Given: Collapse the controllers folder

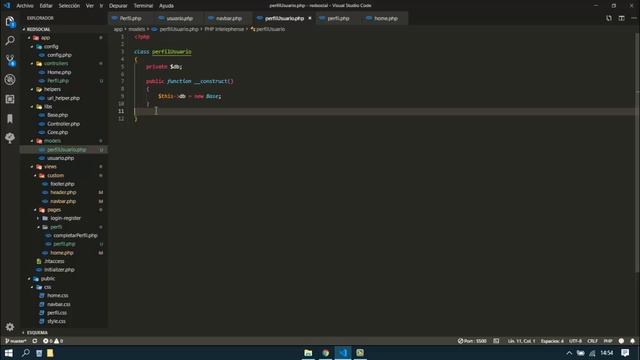Looking at the screenshot, I should click(x=56, y=64).
